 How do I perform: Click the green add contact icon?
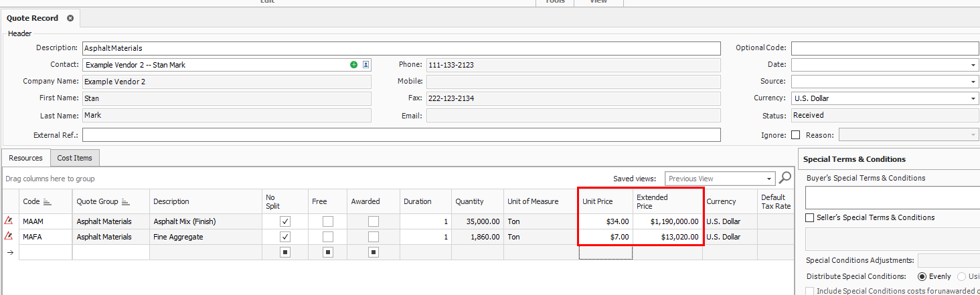click(x=353, y=65)
